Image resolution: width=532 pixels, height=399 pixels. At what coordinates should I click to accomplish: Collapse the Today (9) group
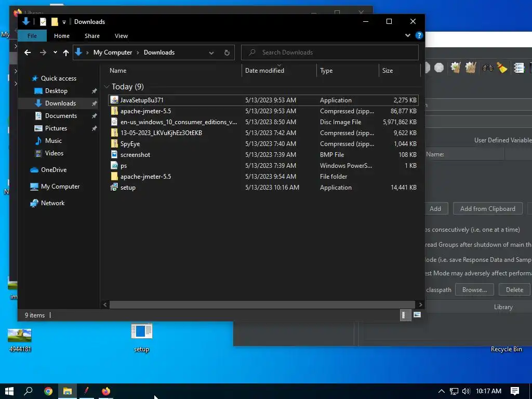[107, 87]
